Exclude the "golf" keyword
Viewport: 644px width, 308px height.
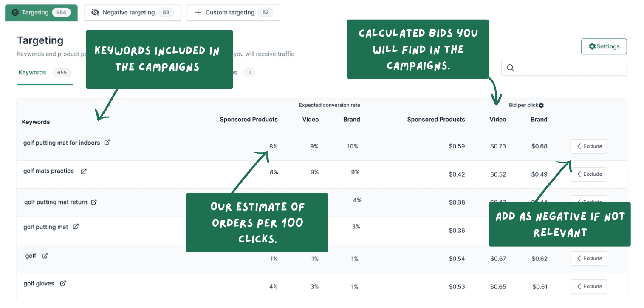(589, 258)
